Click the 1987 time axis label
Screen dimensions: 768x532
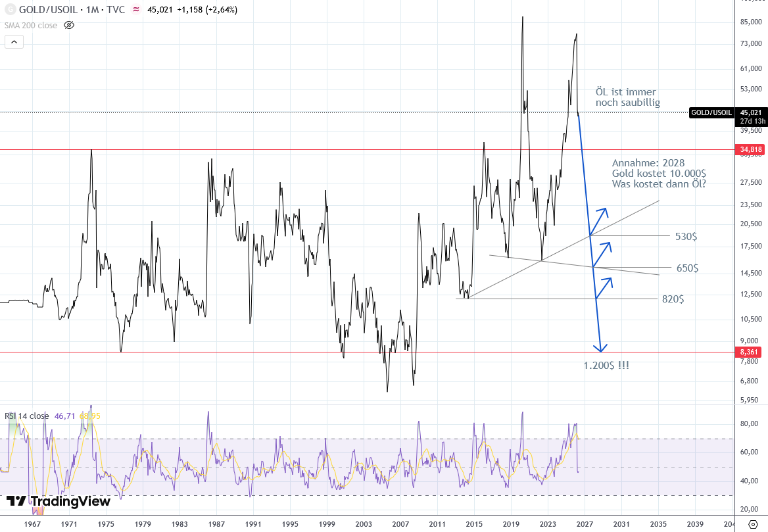pos(216,524)
